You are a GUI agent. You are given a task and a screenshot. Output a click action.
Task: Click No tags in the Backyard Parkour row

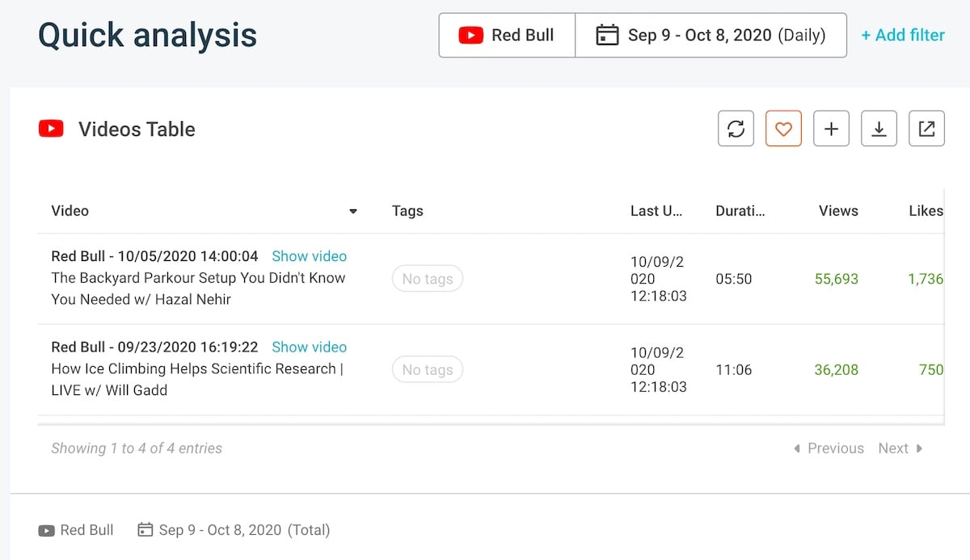click(x=428, y=279)
